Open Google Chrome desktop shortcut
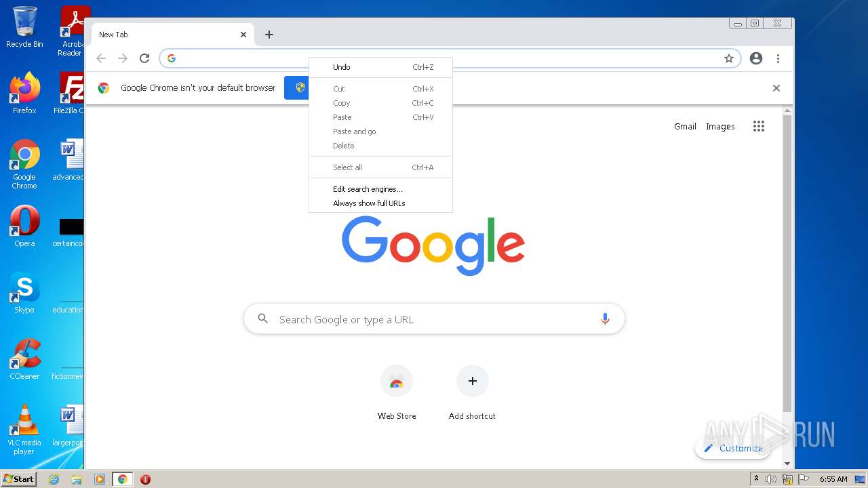This screenshot has height=488, width=868. tap(24, 164)
